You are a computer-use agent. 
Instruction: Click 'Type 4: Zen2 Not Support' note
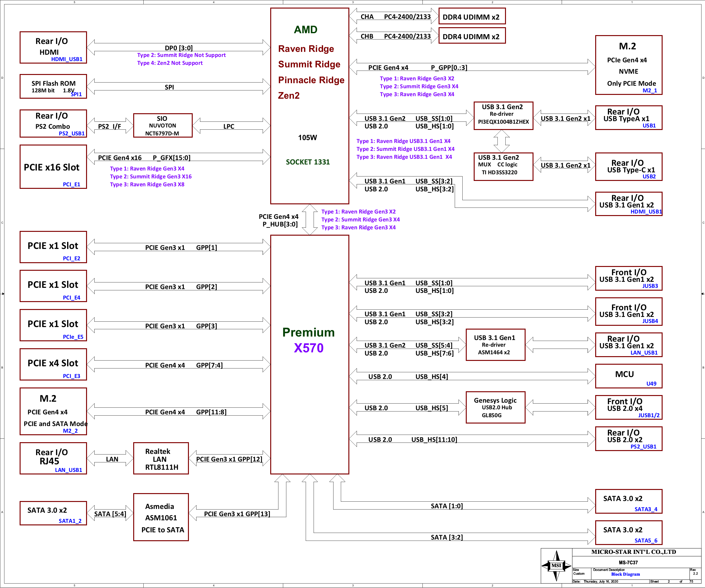[170, 63]
